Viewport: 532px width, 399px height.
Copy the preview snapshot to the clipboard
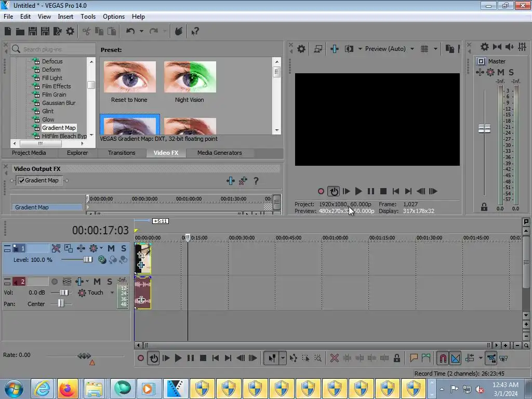coord(449,49)
